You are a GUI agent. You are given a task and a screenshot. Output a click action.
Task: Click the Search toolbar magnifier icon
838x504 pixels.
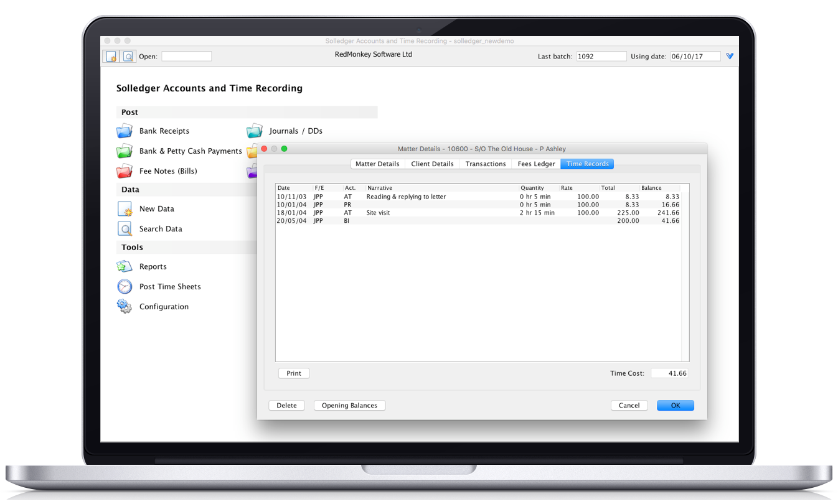click(x=128, y=57)
